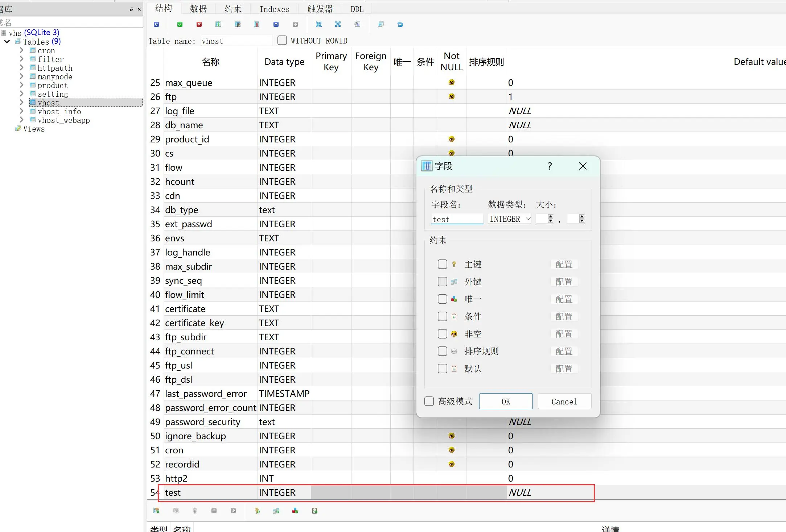Screen dimensions: 786x532
Task: Delete the selected column
Action: (x=257, y=24)
